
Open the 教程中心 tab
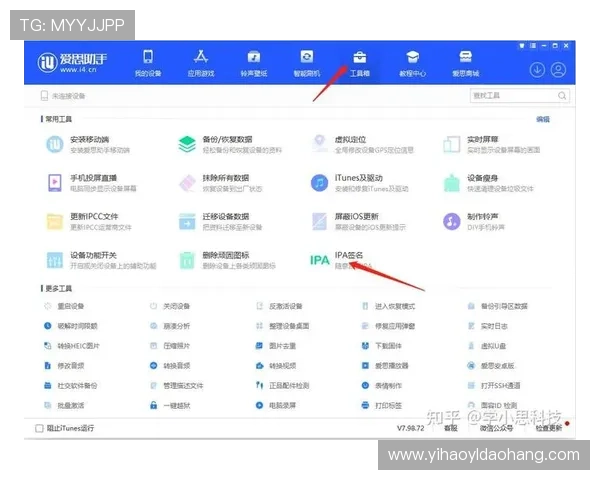412,63
